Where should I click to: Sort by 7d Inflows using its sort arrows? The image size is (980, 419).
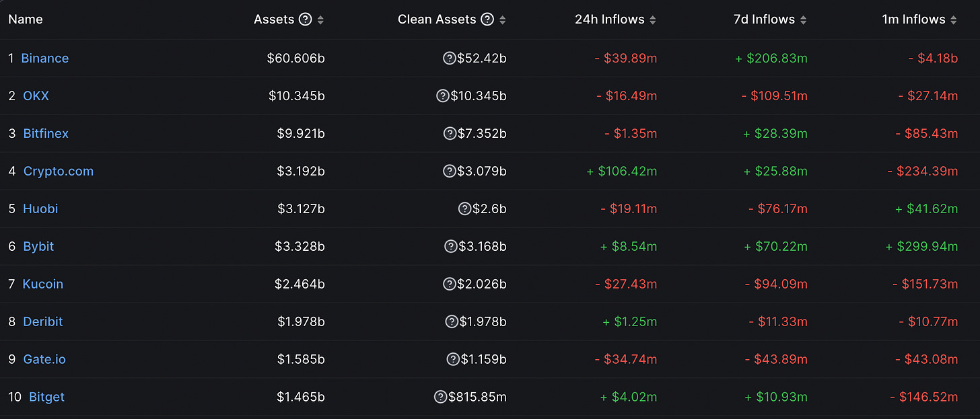[x=804, y=20]
